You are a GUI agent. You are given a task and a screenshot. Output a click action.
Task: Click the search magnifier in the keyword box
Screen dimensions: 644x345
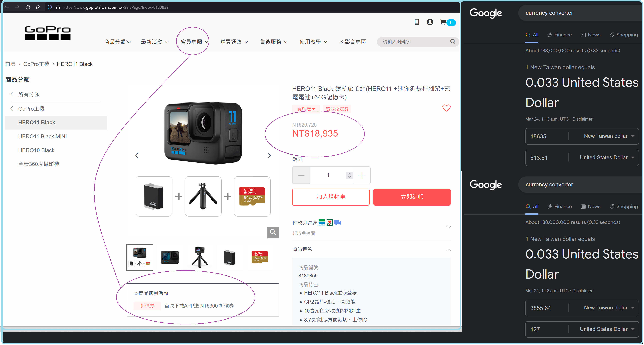coord(453,41)
